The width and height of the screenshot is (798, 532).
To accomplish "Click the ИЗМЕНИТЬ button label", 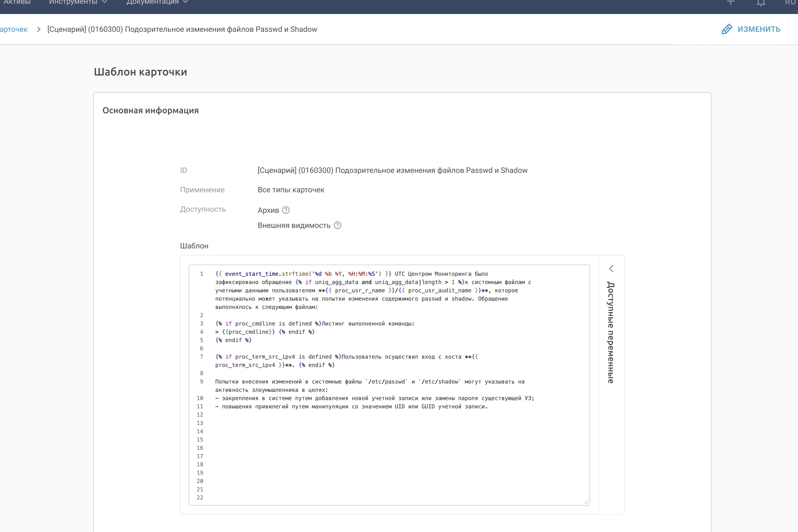I will (x=759, y=29).
